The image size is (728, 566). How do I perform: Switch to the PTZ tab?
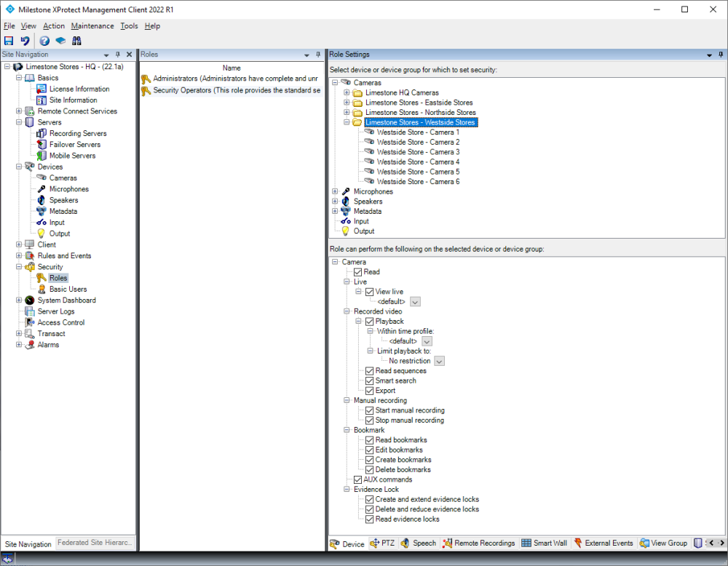(384, 543)
